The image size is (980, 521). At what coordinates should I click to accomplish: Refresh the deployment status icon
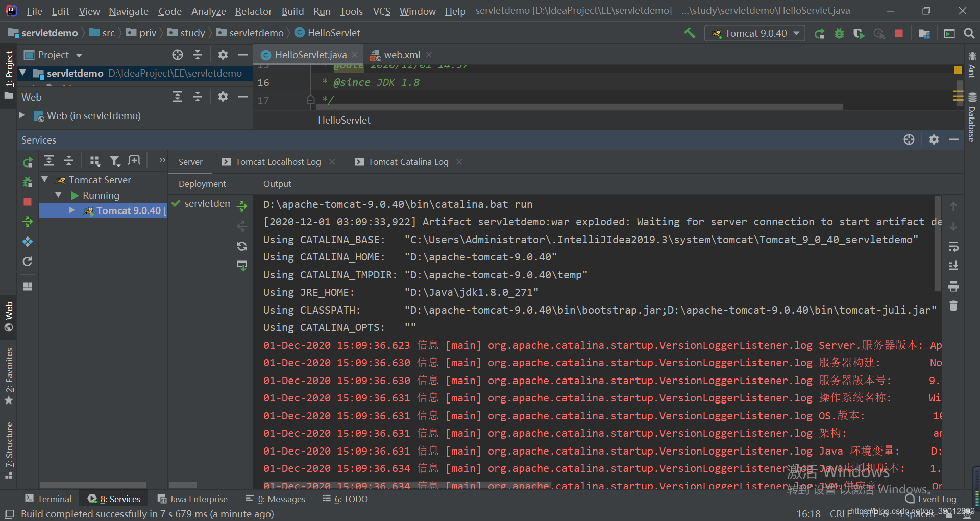pos(242,246)
